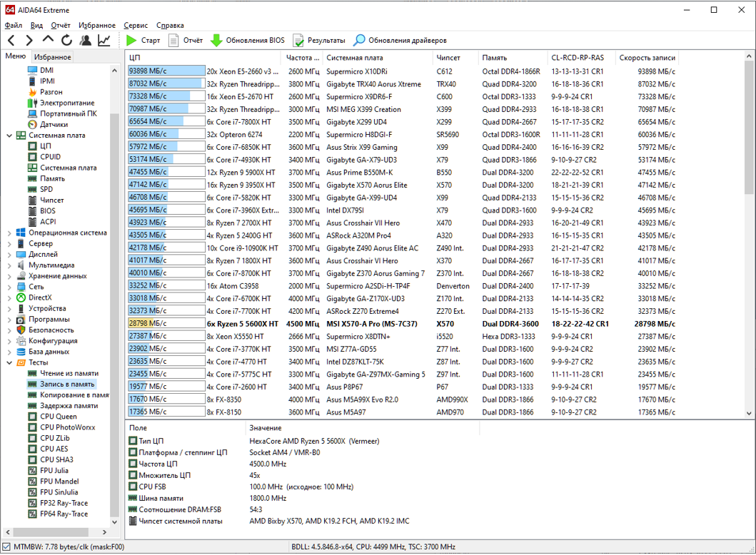Click the Forward navigation arrow
This screenshot has height=555, width=756.
[29, 41]
